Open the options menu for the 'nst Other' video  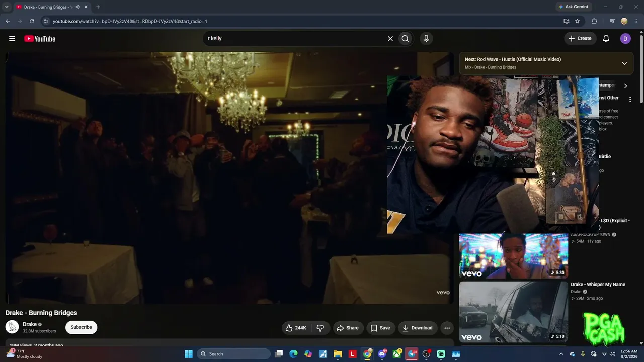tap(630, 100)
